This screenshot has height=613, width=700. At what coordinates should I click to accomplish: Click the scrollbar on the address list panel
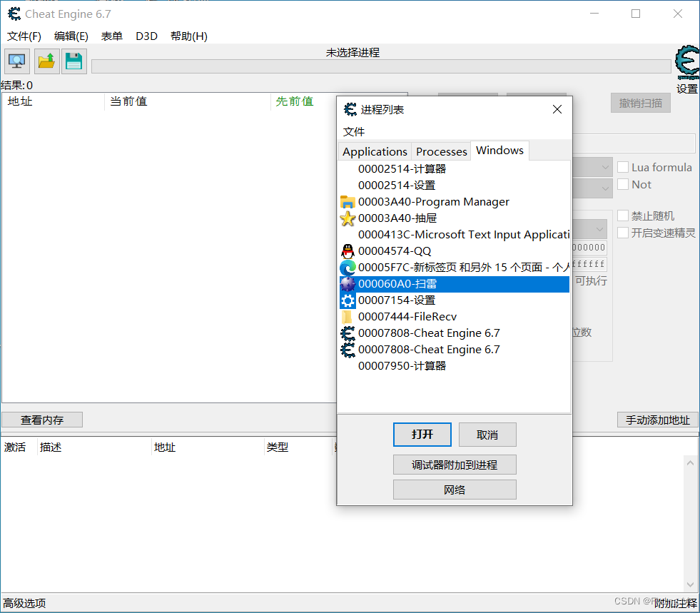click(x=689, y=521)
